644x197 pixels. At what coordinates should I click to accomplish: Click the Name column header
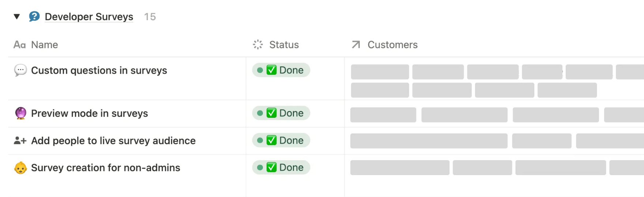(44, 45)
